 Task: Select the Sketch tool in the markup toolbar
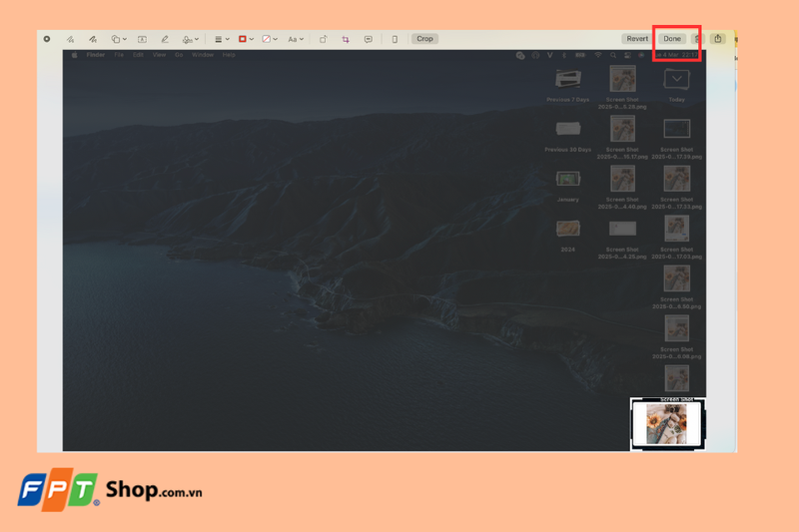coord(70,39)
